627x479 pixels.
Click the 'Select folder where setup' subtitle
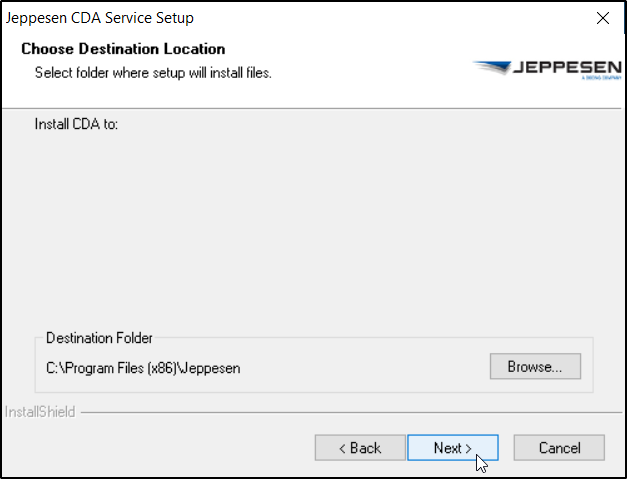point(153,73)
